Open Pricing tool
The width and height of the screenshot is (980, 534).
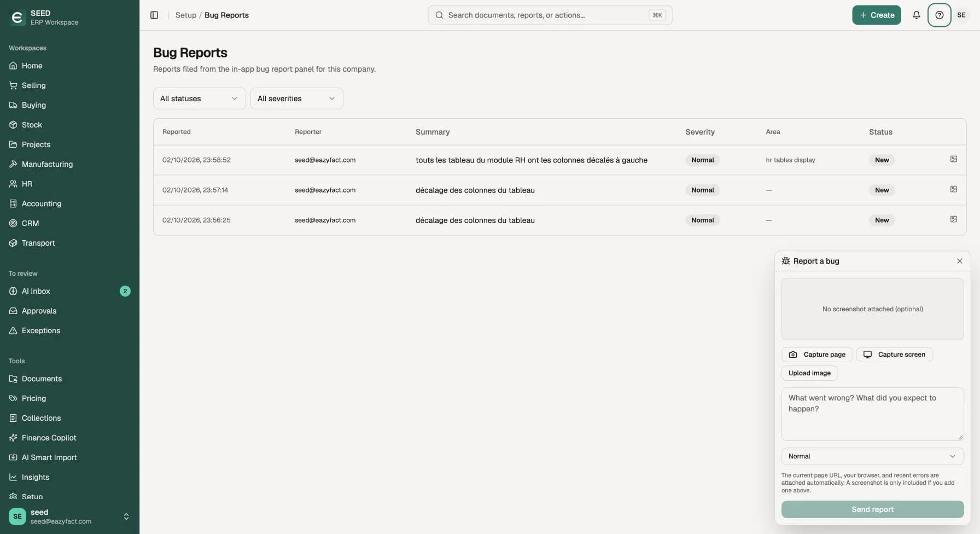click(x=69, y=398)
